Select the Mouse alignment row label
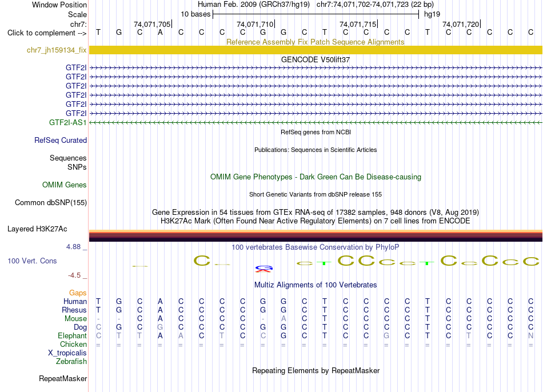Image resolution: width=543 pixels, height=392 pixels. pos(75,319)
